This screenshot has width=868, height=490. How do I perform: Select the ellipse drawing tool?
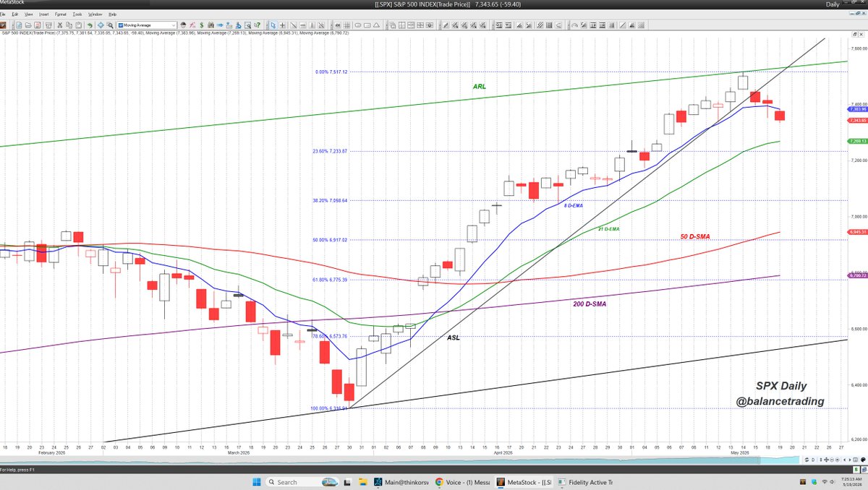click(357, 25)
